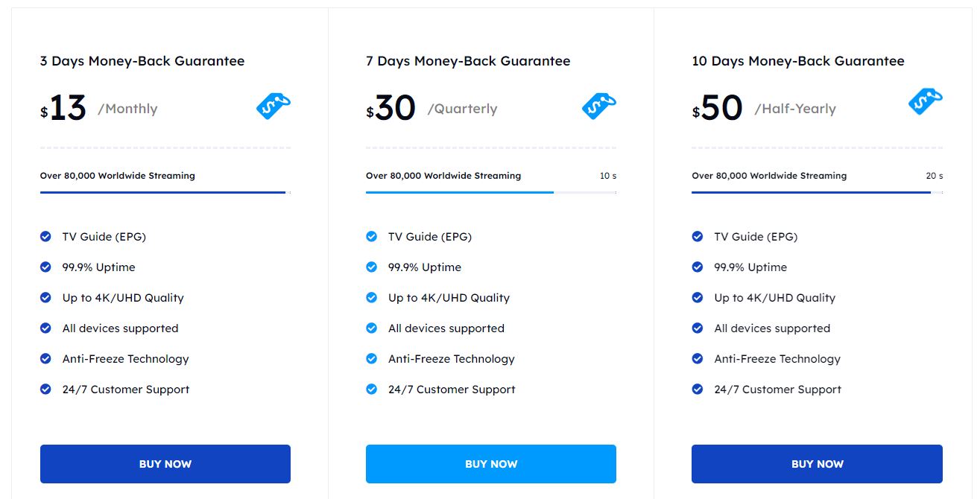
Task: Click the price tag icon on Half-Yearly plan
Action: [x=925, y=101]
